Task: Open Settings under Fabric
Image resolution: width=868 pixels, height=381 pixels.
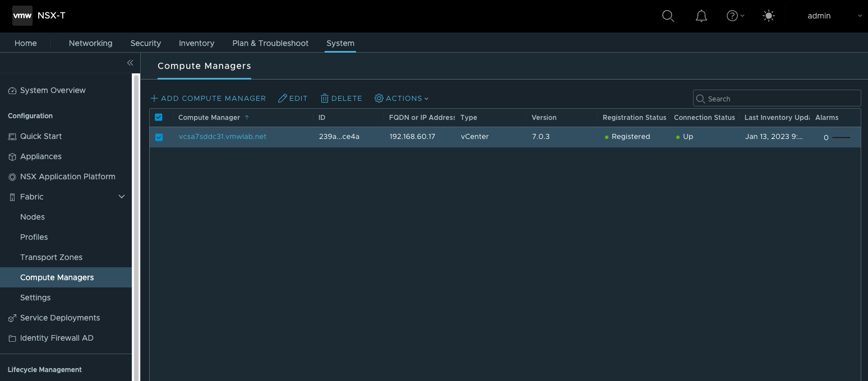Action: [x=35, y=298]
